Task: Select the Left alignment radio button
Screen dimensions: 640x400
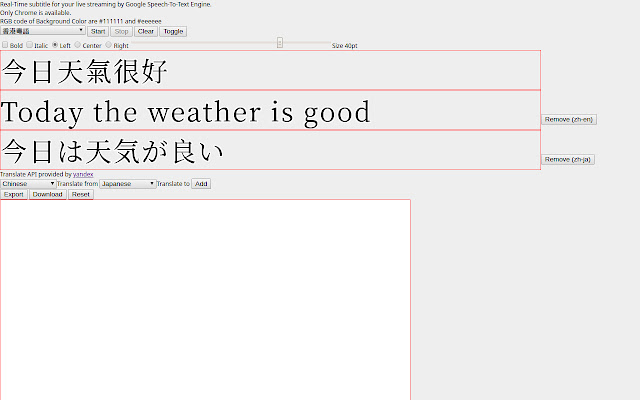Action: pyautogui.click(x=55, y=44)
